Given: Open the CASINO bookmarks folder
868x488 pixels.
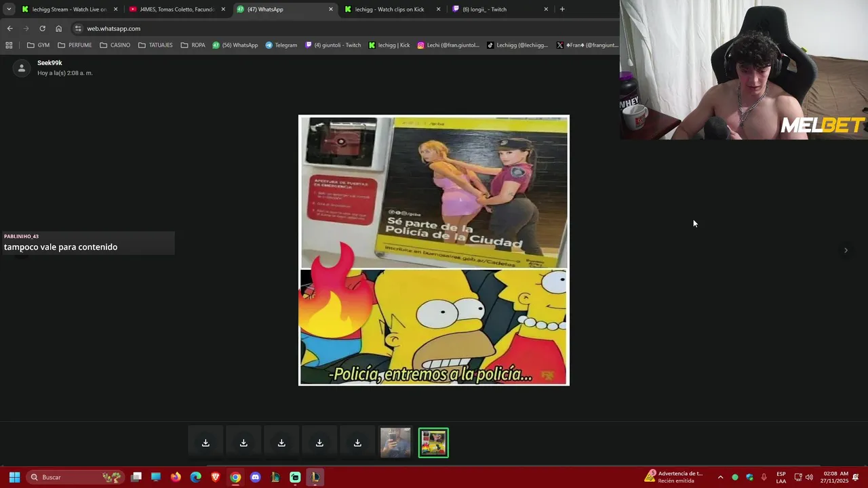Looking at the screenshot, I should [115, 45].
